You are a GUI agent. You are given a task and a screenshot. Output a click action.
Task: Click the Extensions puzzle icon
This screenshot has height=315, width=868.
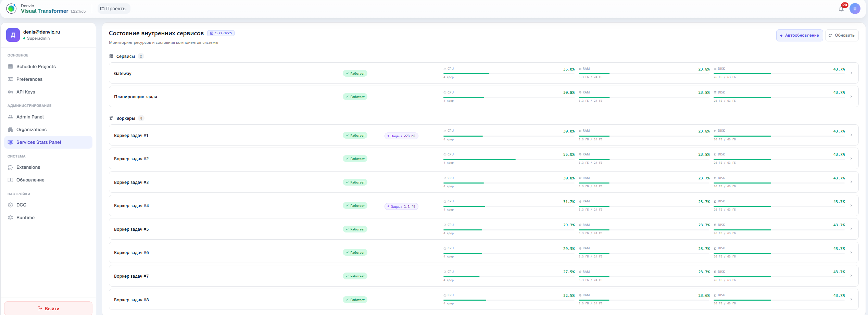(x=10, y=167)
